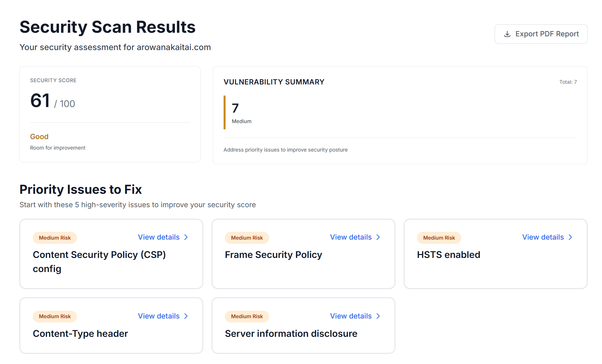
Task: Select the Server information disclosure card title
Action: click(x=291, y=334)
